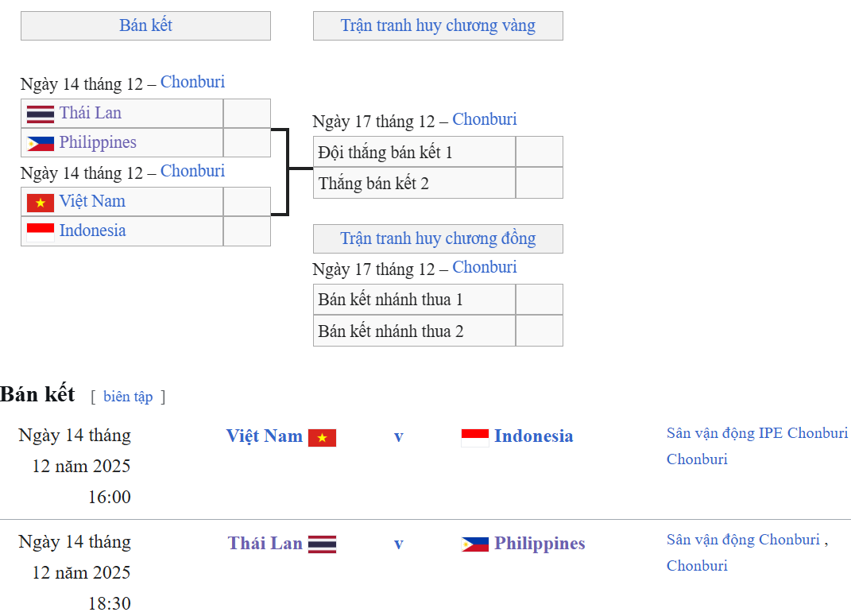851x616 pixels.
Task: Click the "biên tập" edit section link
Action: click(128, 396)
